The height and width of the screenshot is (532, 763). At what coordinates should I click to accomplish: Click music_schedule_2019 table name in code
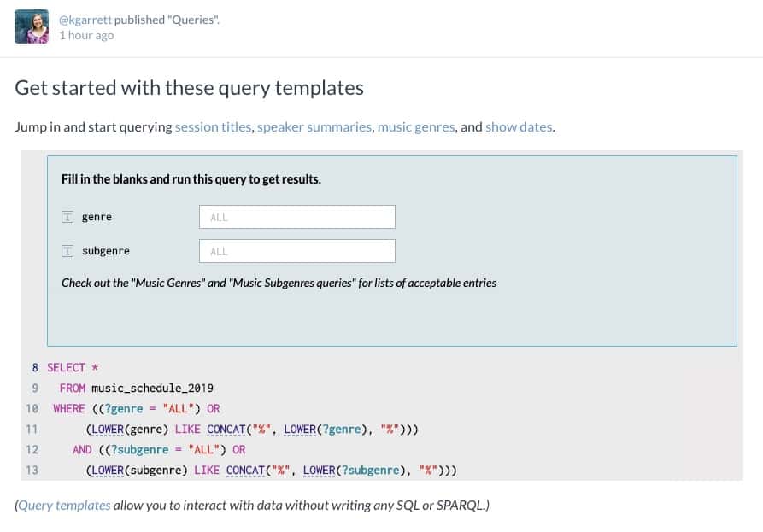(x=152, y=388)
